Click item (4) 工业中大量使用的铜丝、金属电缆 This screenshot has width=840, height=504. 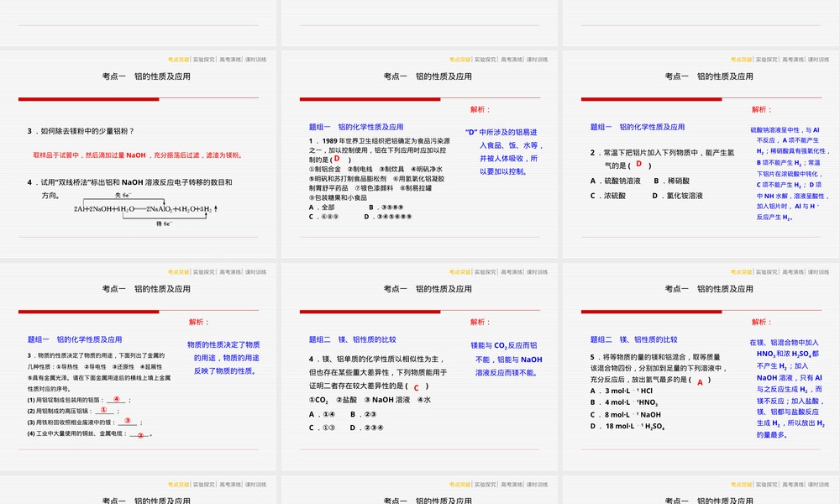pos(90,433)
